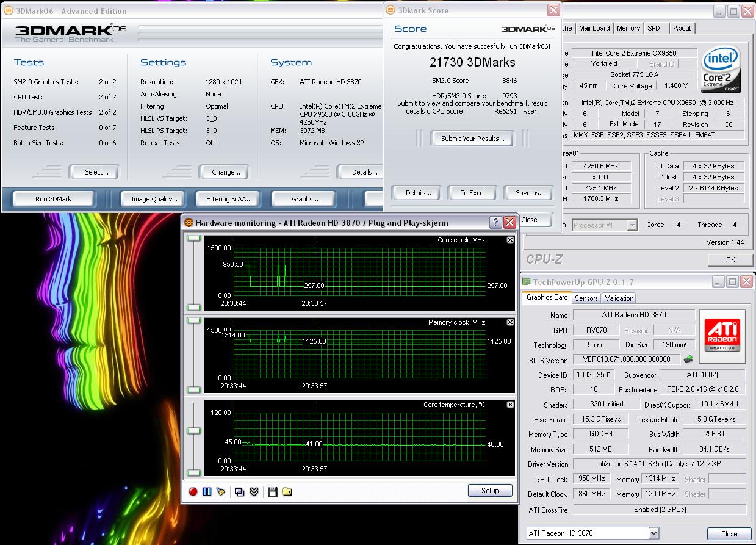Click the lower slider handle of Memory clock graph
The image size is (756, 545).
click(194, 389)
